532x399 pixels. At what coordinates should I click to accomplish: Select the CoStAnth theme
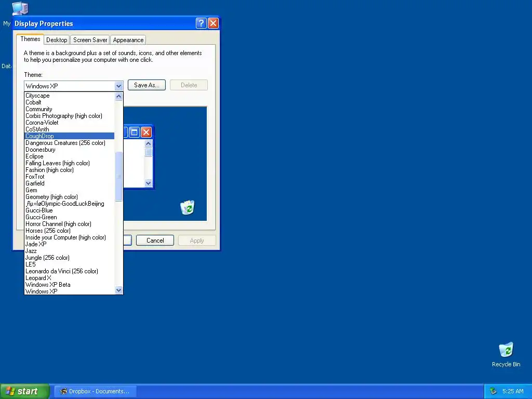pyautogui.click(x=70, y=129)
